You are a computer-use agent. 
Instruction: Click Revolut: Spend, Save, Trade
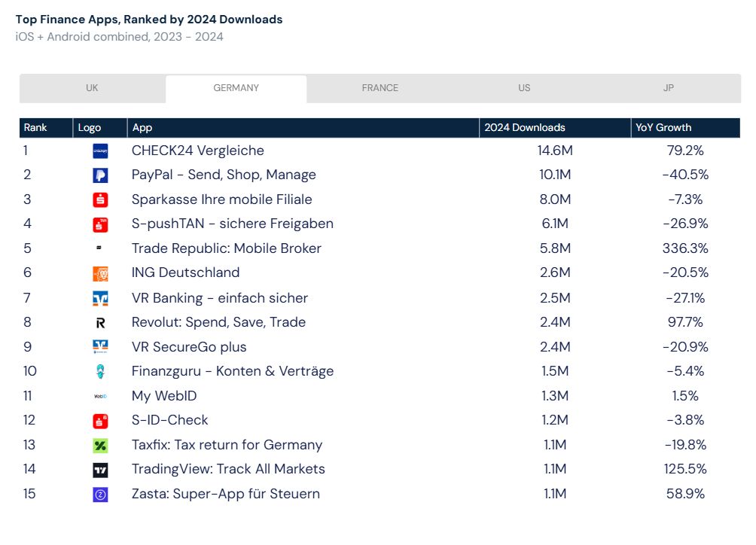point(218,322)
